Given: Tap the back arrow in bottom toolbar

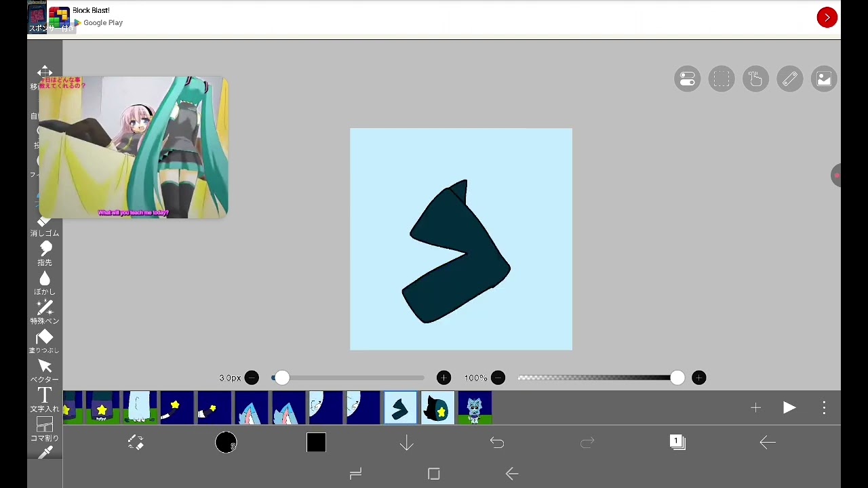Looking at the screenshot, I should tap(768, 443).
